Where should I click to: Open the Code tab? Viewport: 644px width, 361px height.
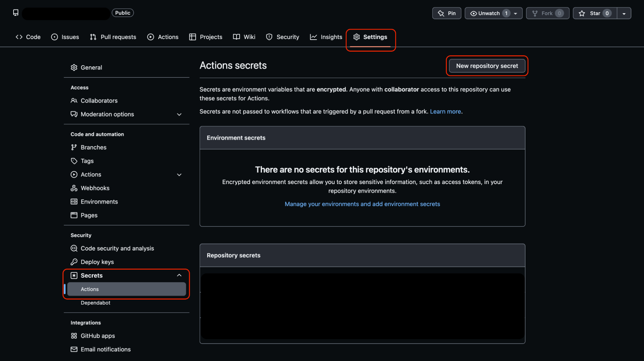pyautogui.click(x=28, y=37)
